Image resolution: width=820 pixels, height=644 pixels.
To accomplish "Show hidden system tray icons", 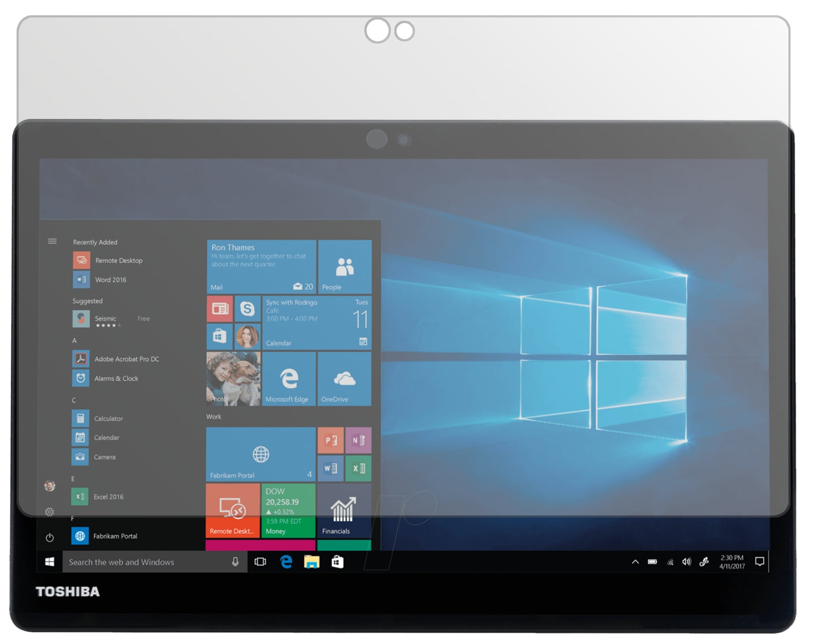I will (635, 562).
